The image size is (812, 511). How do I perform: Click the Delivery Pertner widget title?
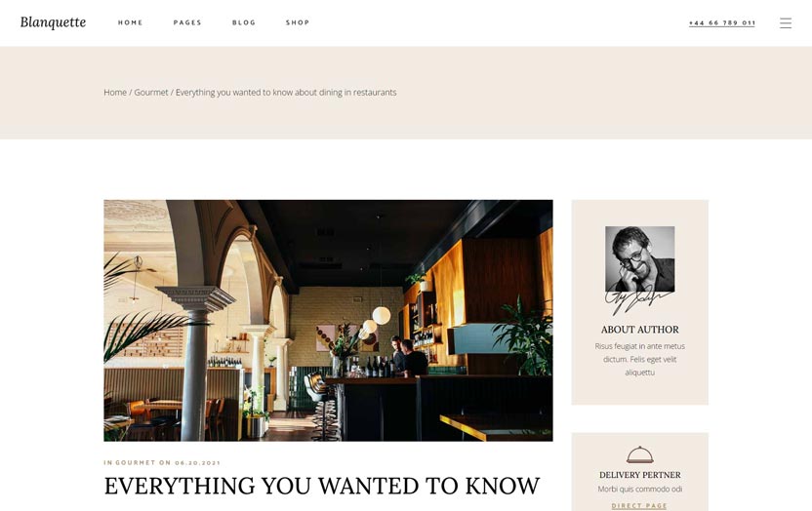pyautogui.click(x=639, y=475)
